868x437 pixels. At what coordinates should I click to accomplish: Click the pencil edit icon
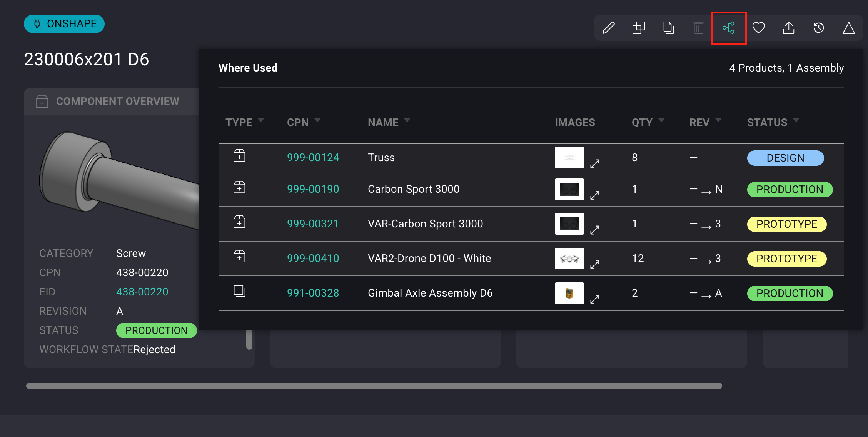coord(609,28)
